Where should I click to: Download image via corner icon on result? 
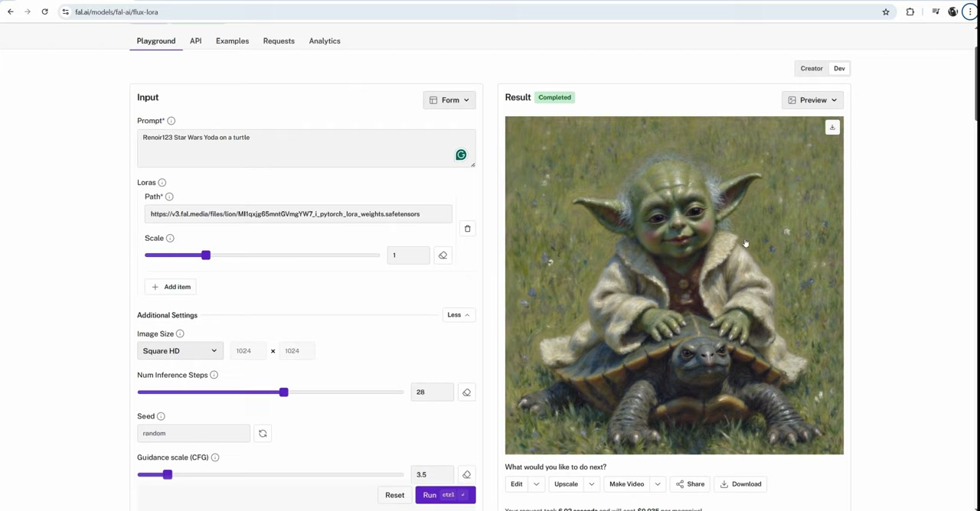(x=832, y=127)
